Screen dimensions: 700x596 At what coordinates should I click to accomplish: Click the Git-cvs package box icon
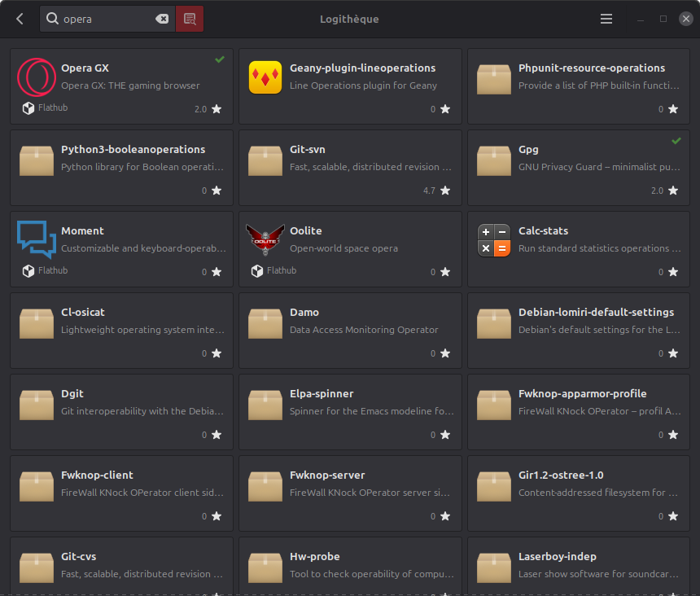[37, 568]
